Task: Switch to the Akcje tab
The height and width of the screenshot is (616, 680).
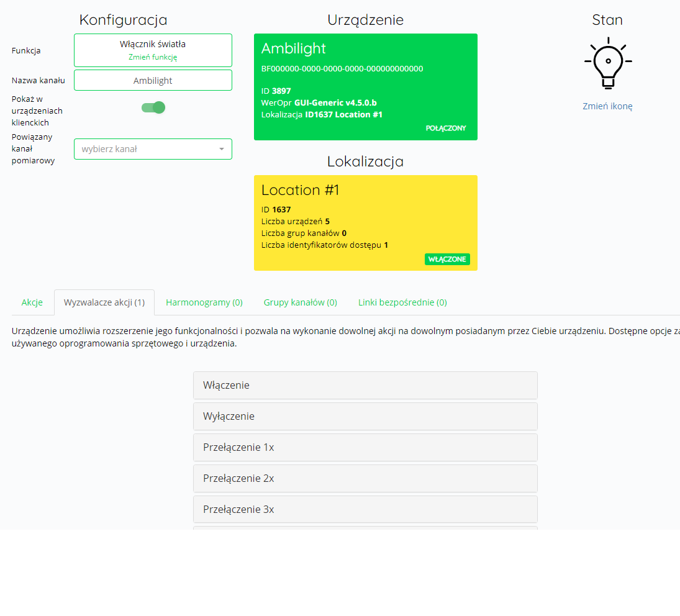Action: [x=32, y=302]
